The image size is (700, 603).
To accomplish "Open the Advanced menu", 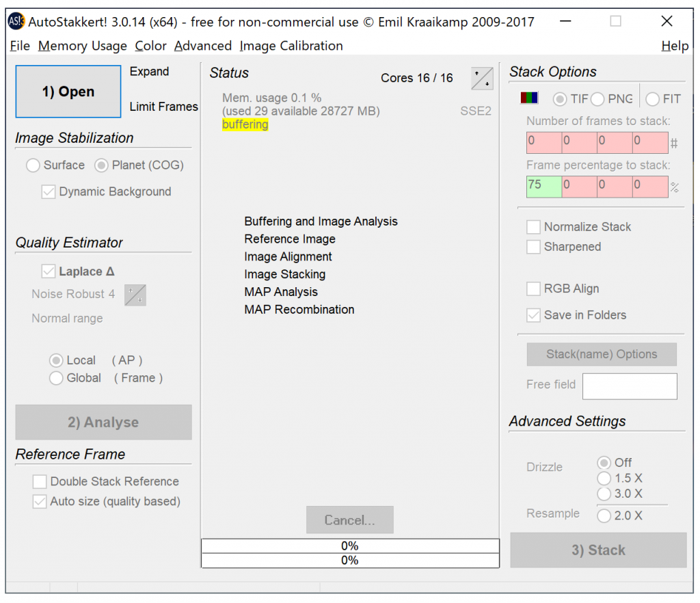I will (202, 46).
